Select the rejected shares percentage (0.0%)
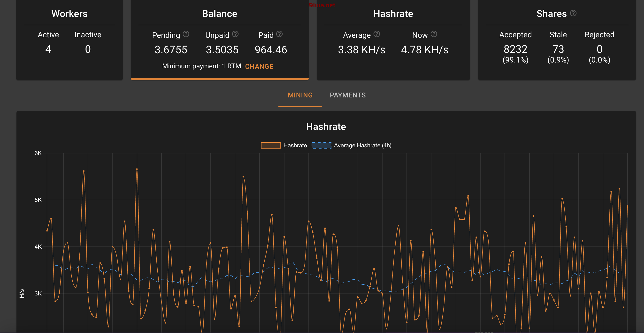 [599, 60]
